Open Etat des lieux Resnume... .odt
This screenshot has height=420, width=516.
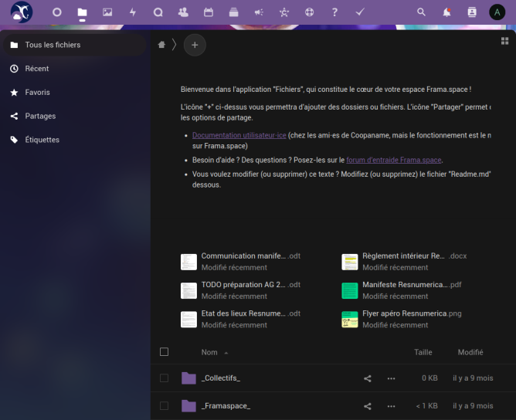click(240, 319)
